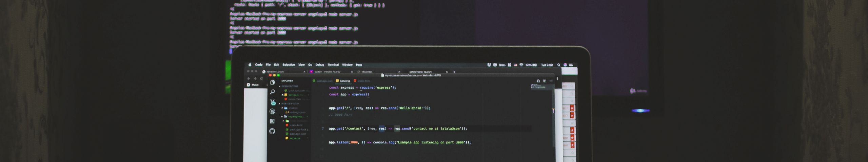The image size is (868, 162).
Task: Collapse the WEB-DEV-2019 folder section
Action: click(x=280, y=103)
